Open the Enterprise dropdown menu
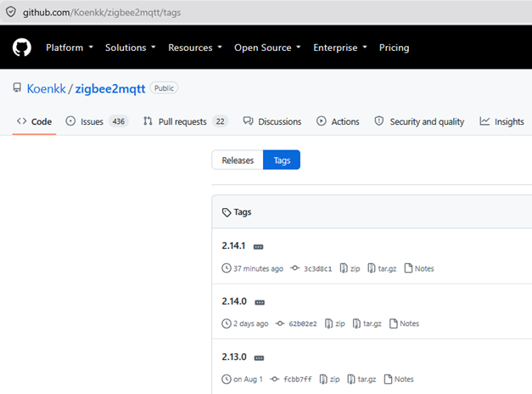The width and height of the screenshot is (532, 394). point(340,48)
